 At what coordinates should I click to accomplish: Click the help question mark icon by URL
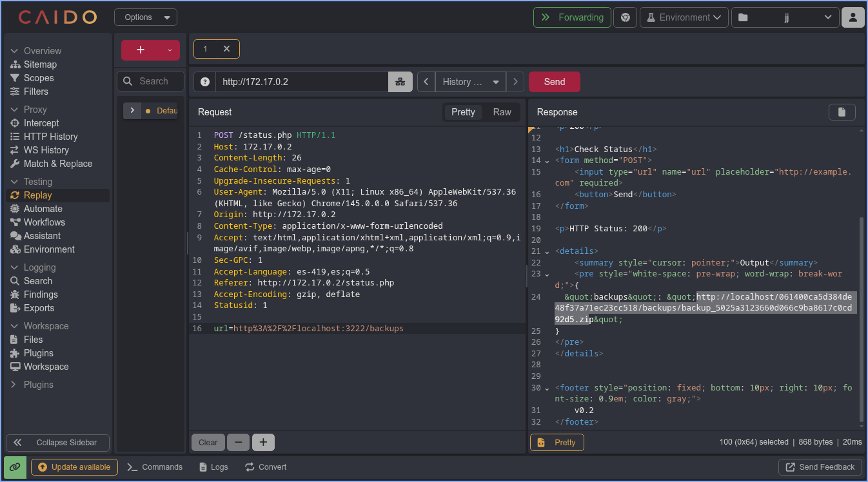[205, 82]
